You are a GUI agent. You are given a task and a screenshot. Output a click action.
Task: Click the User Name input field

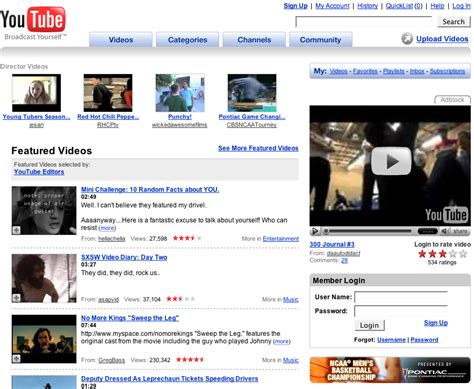pos(401,297)
